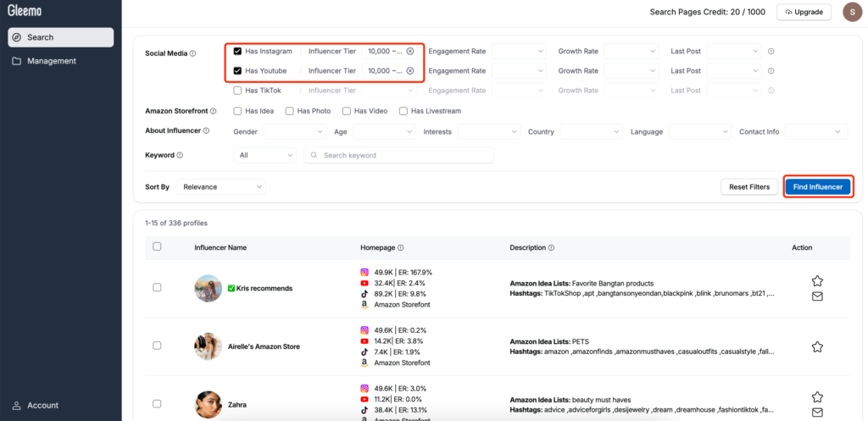Open Kris recommends Youtube icon

[364, 283]
